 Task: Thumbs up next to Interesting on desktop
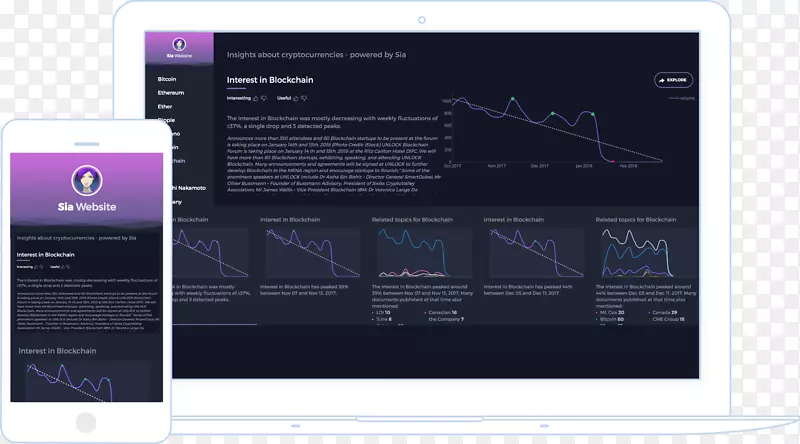click(257, 98)
